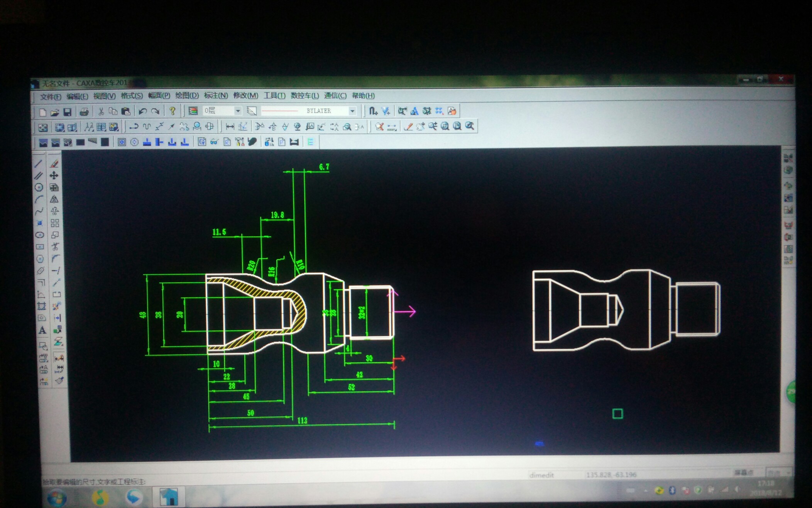Open the 绘图(D) menu
The width and height of the screenshot is (812, 508).
coord(187,95)
